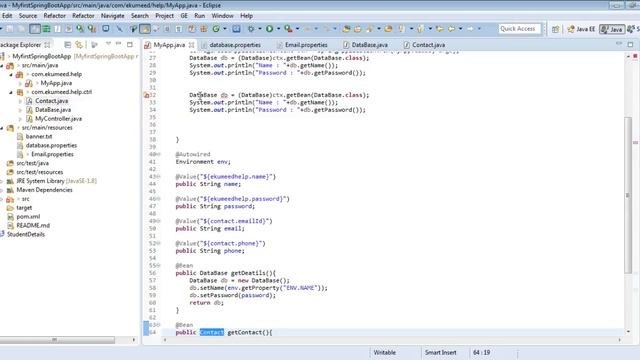Viewport: 640px width, 360px height.
Task: Expand the MyApp.java tree node arrow
Action: 20,83
